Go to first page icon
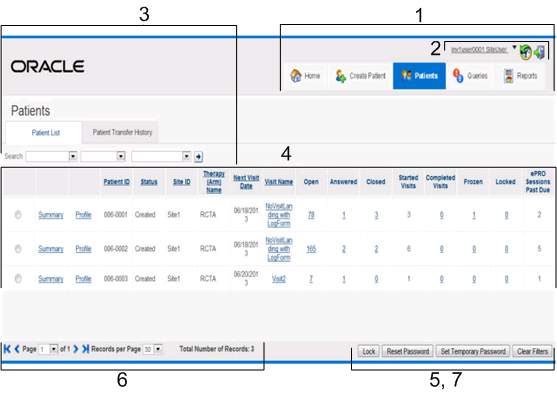The image size is (557, 393). click(x=7, y=349)
